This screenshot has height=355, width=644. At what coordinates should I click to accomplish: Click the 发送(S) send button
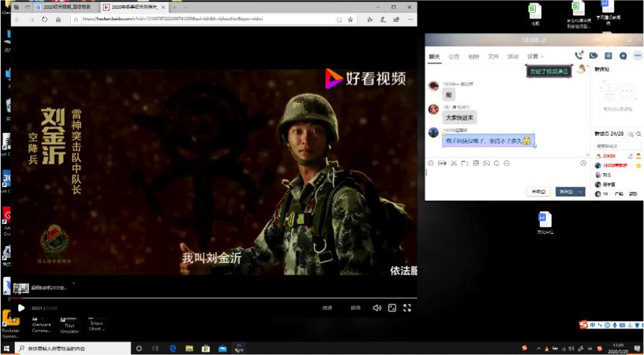click(566, 191)
